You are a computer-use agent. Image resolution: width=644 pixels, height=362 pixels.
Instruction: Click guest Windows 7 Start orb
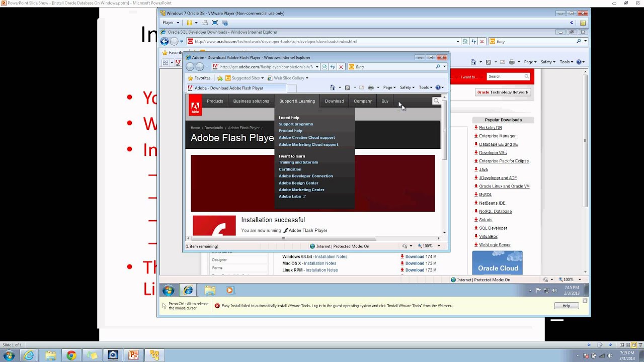[x=168, y=290]
